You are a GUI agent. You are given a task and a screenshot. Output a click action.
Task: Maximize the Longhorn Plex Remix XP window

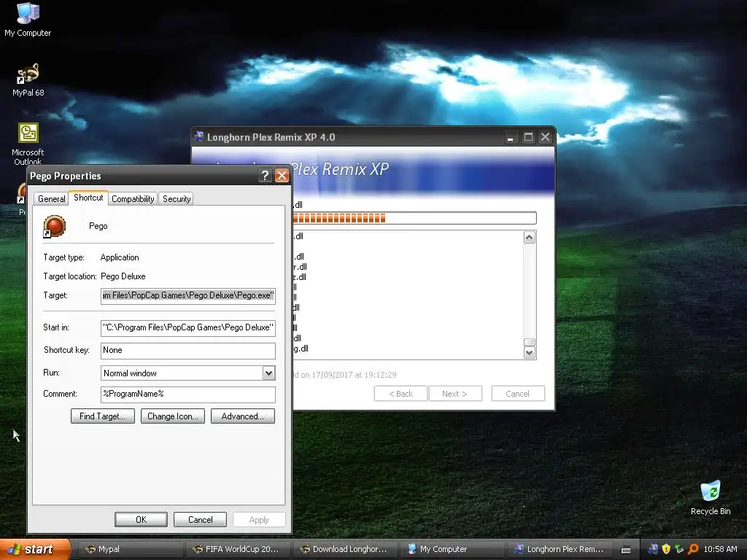tap(528, 137)
